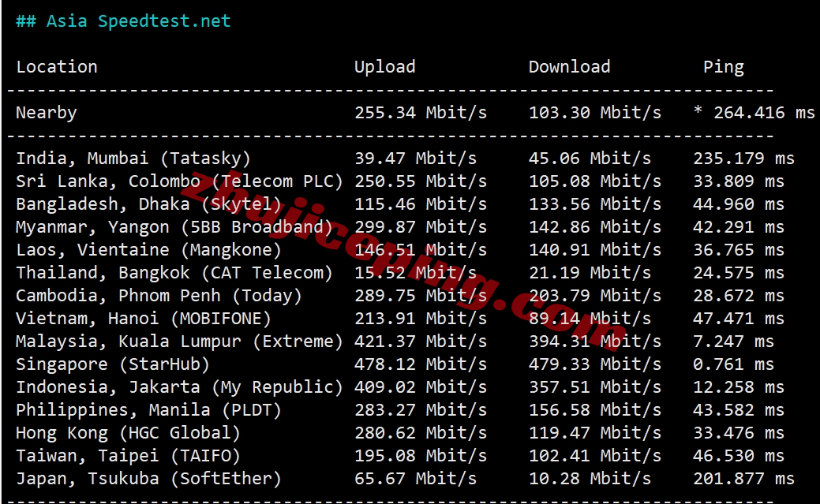Select "Cambodia, Phnom Penh (Today)" location
Viewport: 820px width, 504px height.
coord(159,296)
